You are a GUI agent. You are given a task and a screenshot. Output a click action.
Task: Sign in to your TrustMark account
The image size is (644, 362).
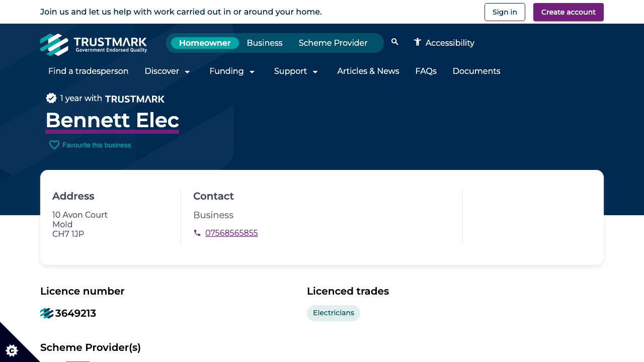(x=505, y=12)
